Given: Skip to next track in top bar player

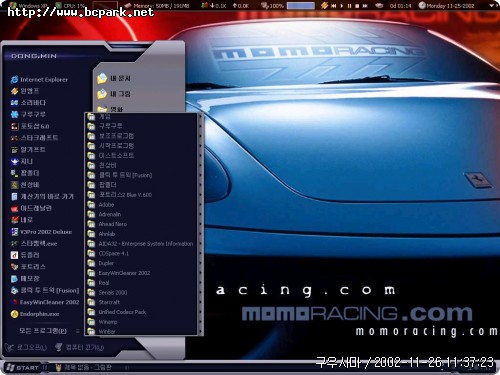Looking at the screenshot, I should point(365,6).
